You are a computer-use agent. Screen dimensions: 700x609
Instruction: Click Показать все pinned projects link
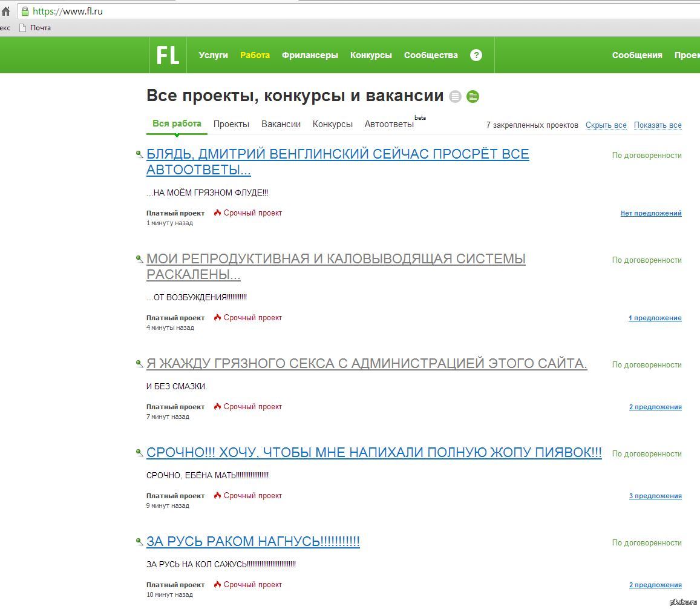[658, 125]
